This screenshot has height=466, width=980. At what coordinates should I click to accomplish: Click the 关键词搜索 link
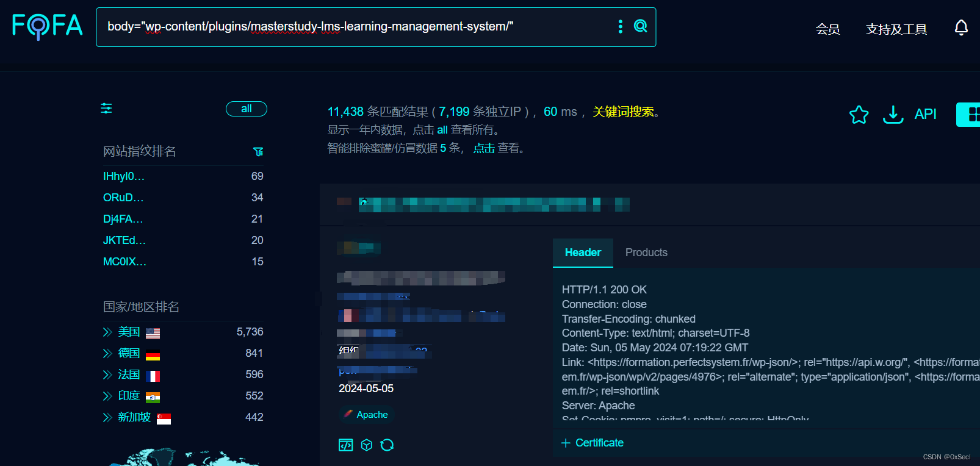pos(623,112)
